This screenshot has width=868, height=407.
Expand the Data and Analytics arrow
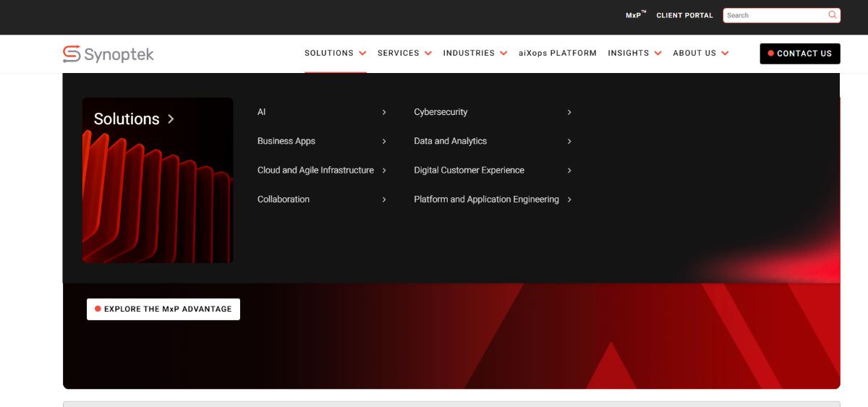tap(569, 141)
